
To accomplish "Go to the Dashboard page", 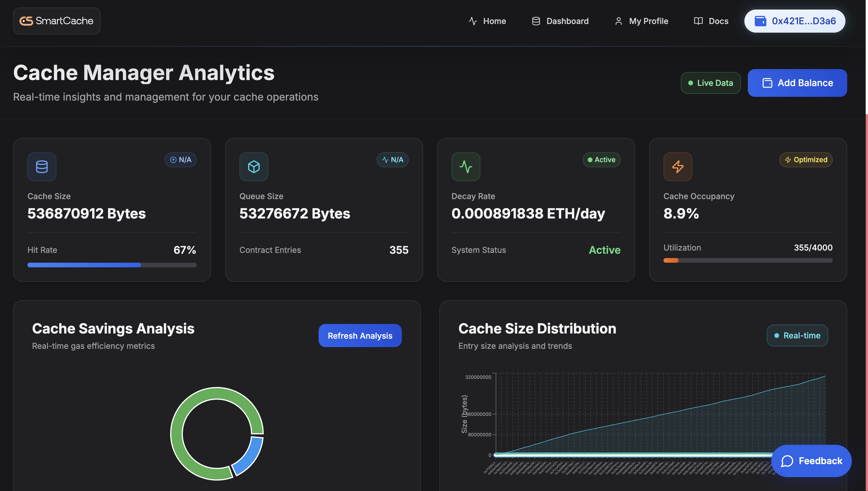I will tap(560, 21).
